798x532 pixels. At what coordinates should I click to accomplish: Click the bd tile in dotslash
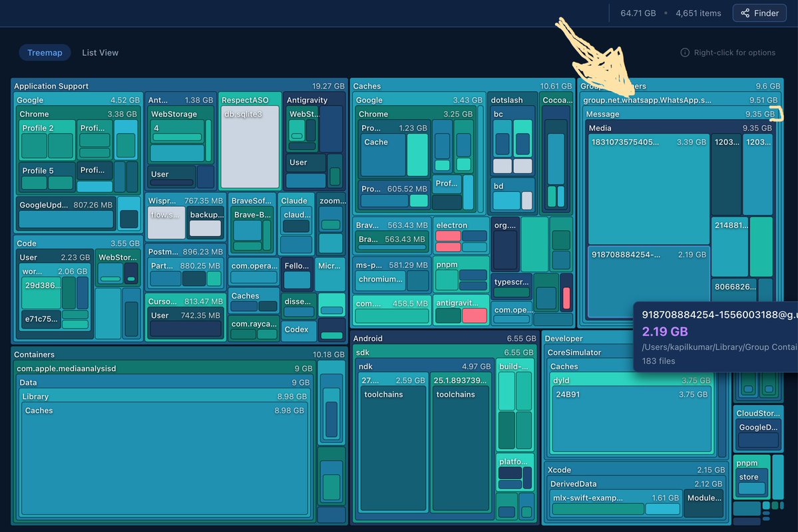[513, 195]
